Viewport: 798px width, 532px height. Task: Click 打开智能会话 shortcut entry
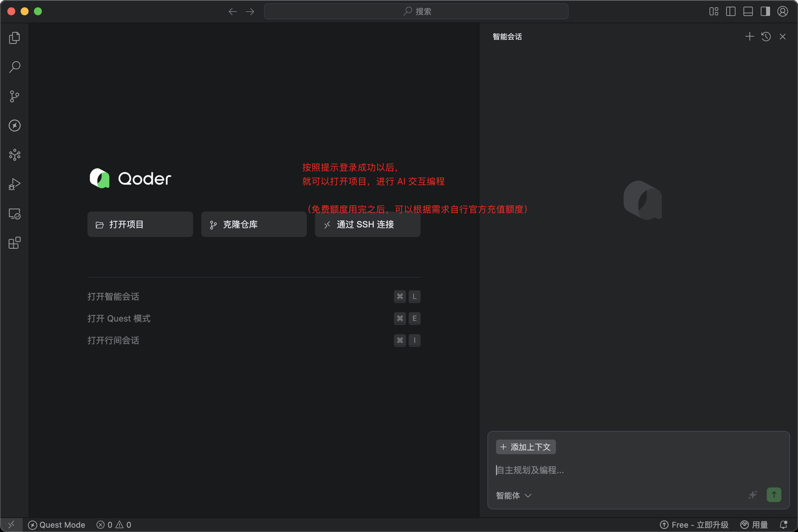click(x=113, y=297)
